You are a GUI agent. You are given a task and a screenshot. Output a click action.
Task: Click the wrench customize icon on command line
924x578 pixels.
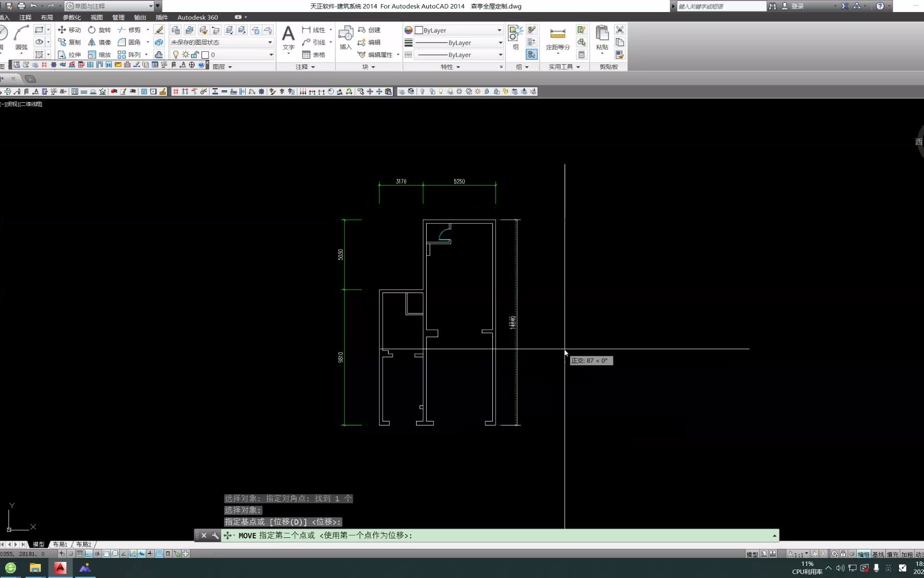tap(216, 535)
